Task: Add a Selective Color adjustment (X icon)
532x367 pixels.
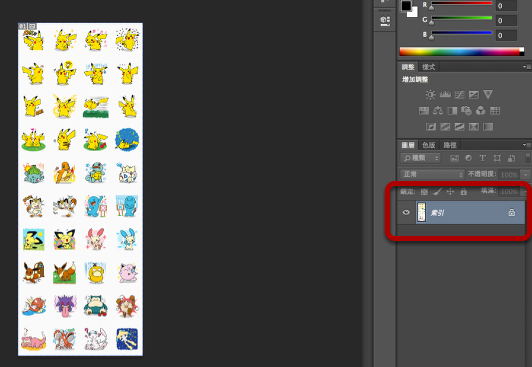Action: pyautogui.click(x=474, y=127)
